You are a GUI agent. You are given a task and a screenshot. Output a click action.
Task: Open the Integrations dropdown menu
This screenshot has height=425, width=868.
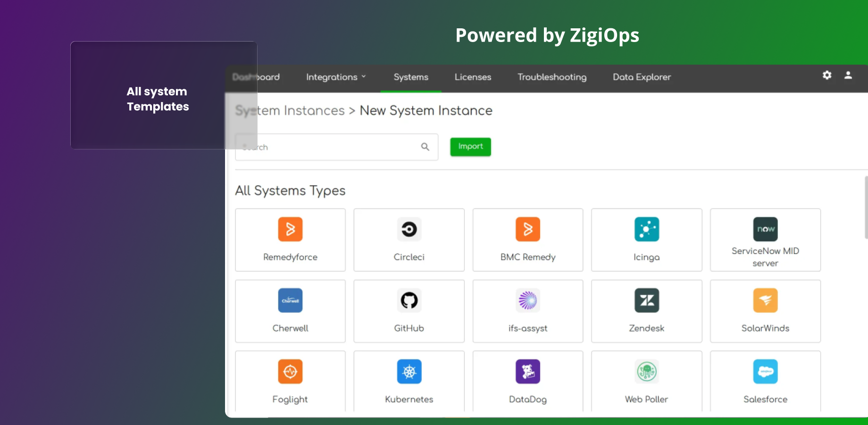click(335, 77)
